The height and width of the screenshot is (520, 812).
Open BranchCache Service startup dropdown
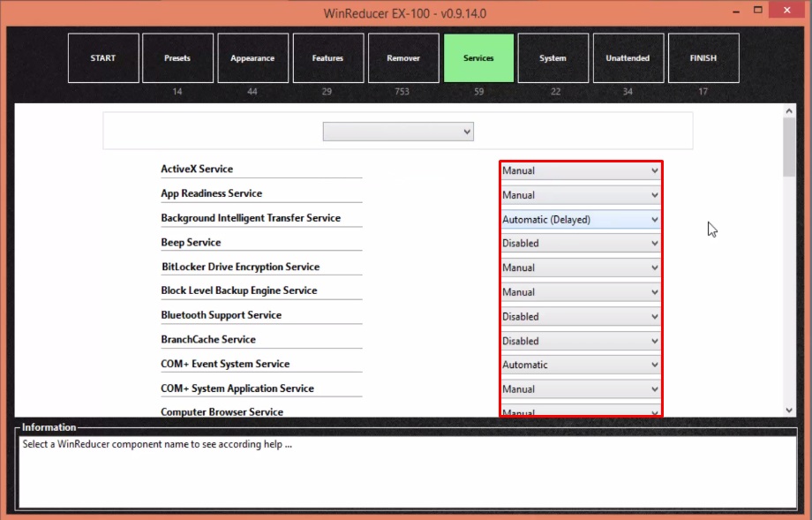coord(581,341)
